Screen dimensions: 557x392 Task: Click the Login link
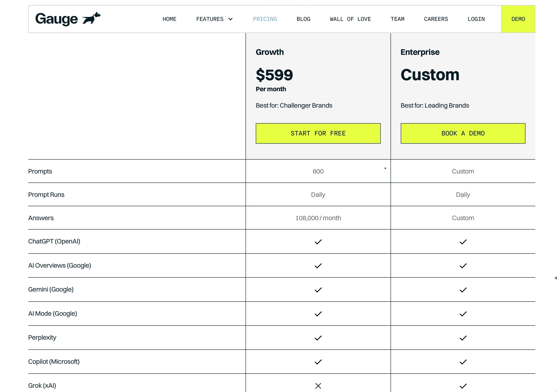[476, 19]
